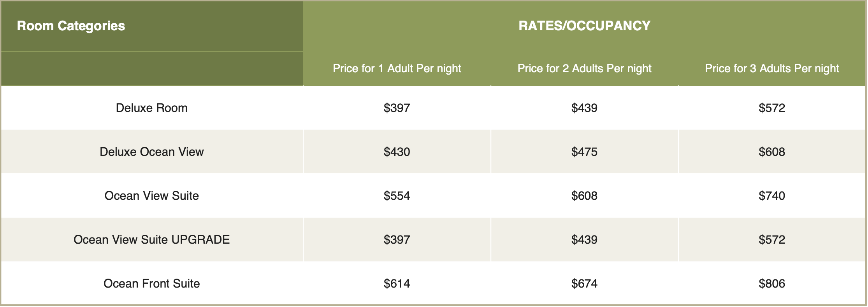Image resolution: width=868 pixels, height=307 pixels.
Task: Select the Deluxe Ocean View row label
Action: [152, 152]
